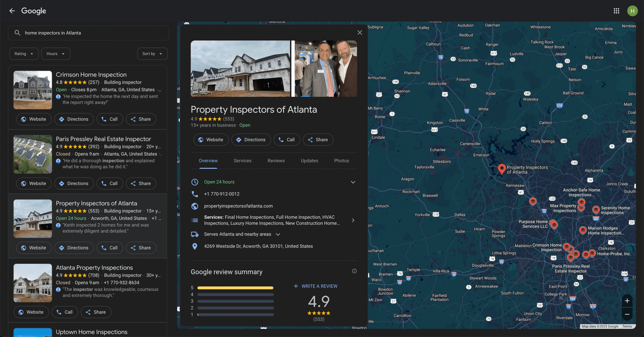Close the Property Inspectors of Atlanta panel
644x337 pixels.
(359, 33)
